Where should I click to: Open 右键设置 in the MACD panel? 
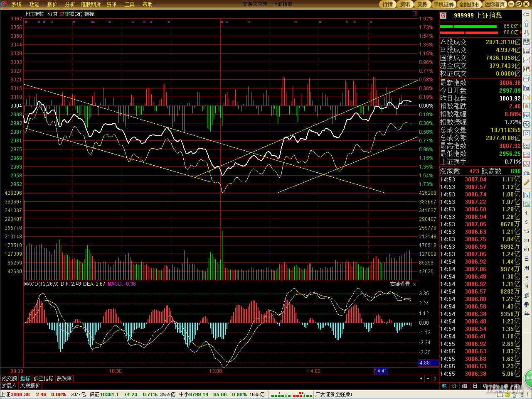point(400,284)
